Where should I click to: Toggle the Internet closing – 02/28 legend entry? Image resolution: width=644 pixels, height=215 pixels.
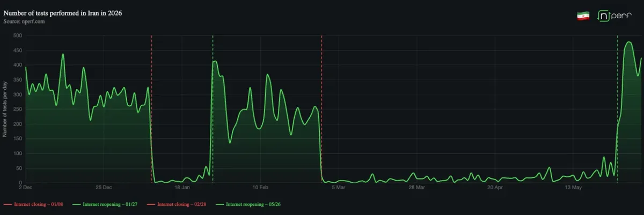176,205
